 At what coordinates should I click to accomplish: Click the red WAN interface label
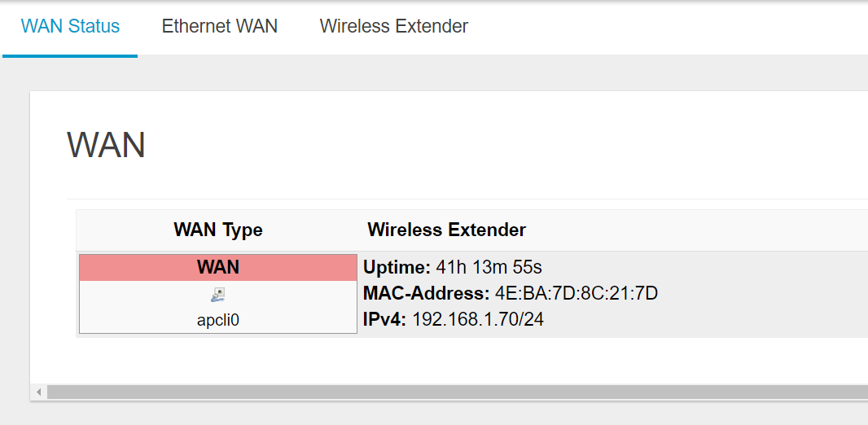218,268
